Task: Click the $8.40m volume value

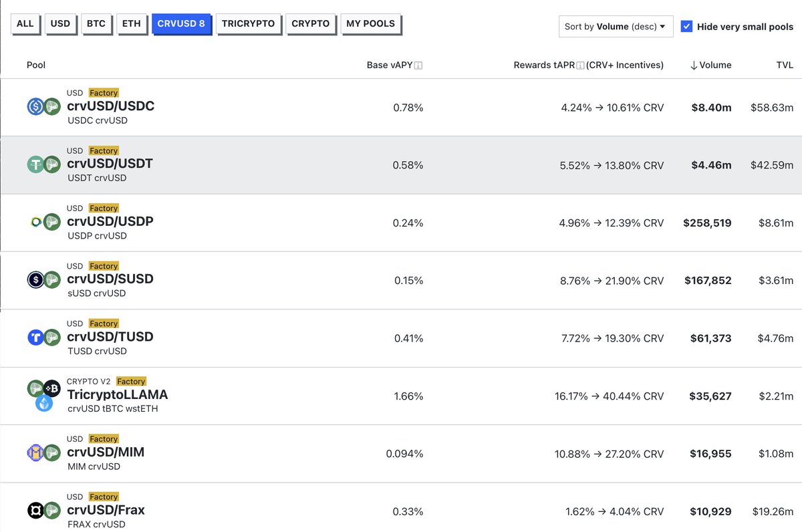Action: (x=711, y=108)
